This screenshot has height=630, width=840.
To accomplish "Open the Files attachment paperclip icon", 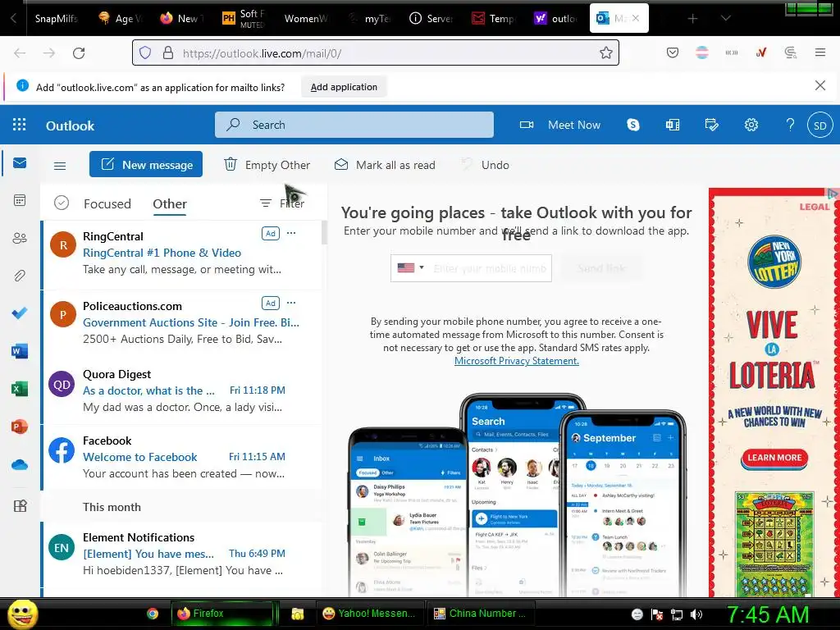I will coord(20,276).
